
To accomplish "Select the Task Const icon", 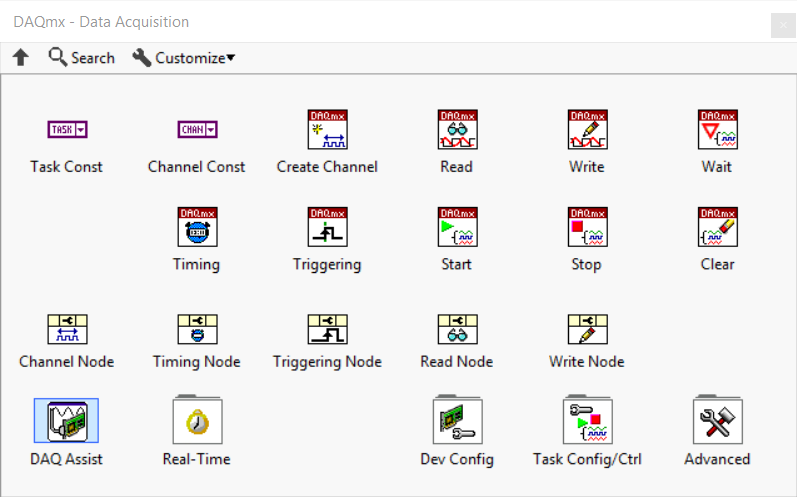I will tap(67, 130).
